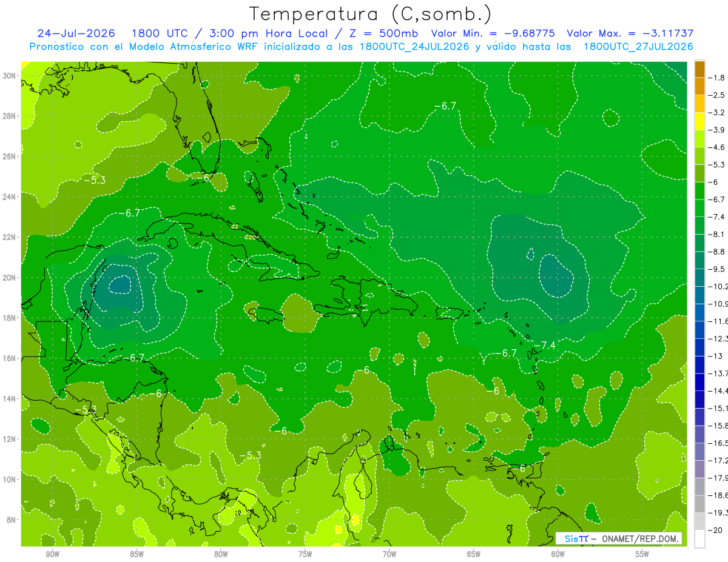The height and width of the screenshot is (562, 728).
Task: Click the "75W" longitude axis label
Action: tap(305, 554)
